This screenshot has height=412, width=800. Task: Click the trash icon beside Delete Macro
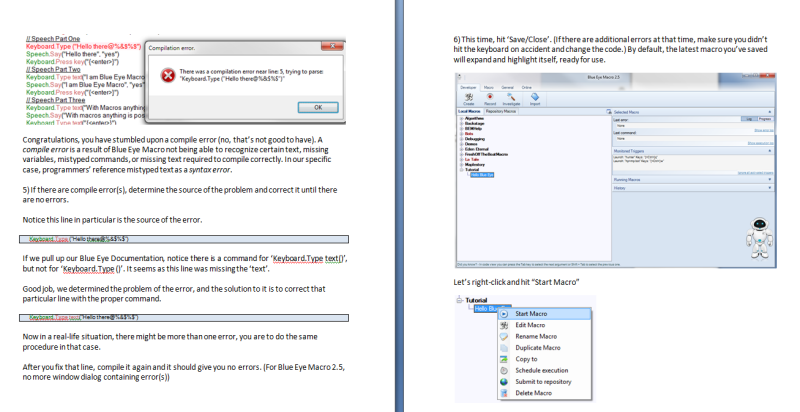tap(504, 393)
